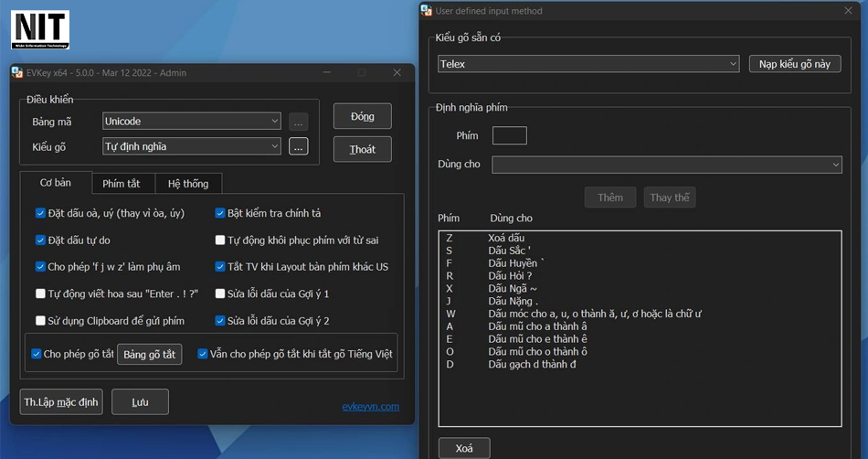The image size is (868, 459).
Task: Select the 'X Dấu Ngã' row
Action: pos(640,288)
